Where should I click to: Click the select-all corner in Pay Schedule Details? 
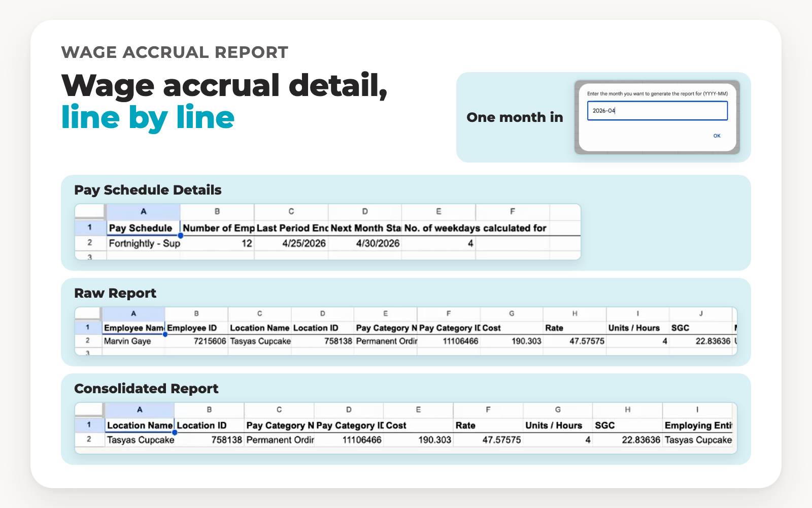point(90,212)
